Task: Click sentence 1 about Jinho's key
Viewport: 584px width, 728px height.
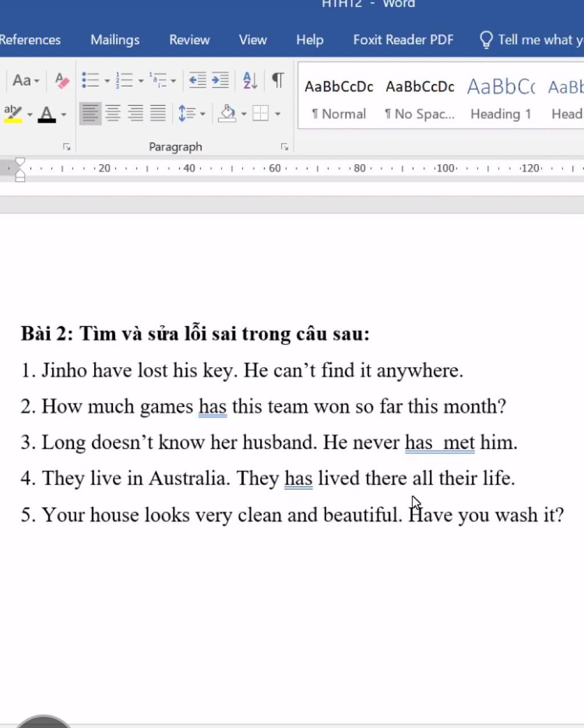Action: [x=242, y=371]
